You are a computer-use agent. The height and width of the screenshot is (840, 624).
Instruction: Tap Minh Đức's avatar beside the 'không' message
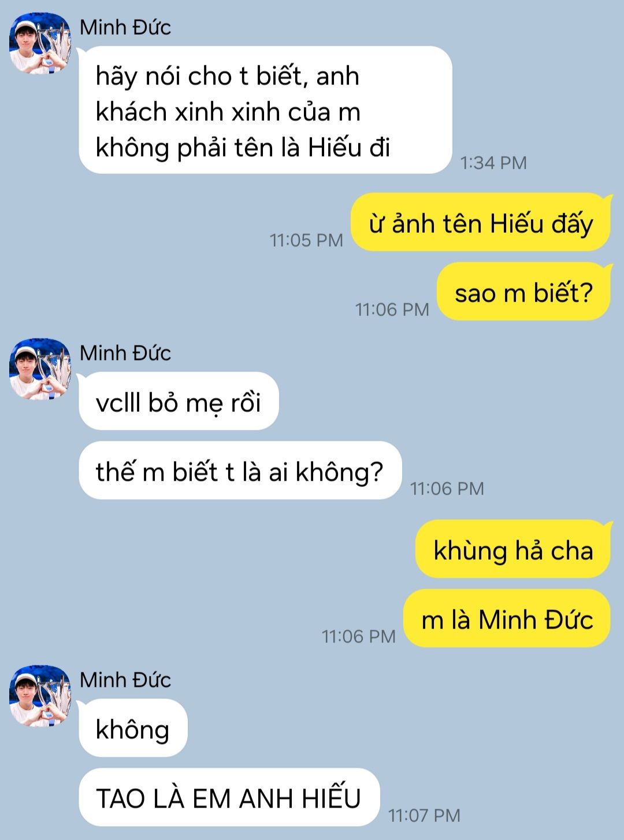[x=40, y=696]
